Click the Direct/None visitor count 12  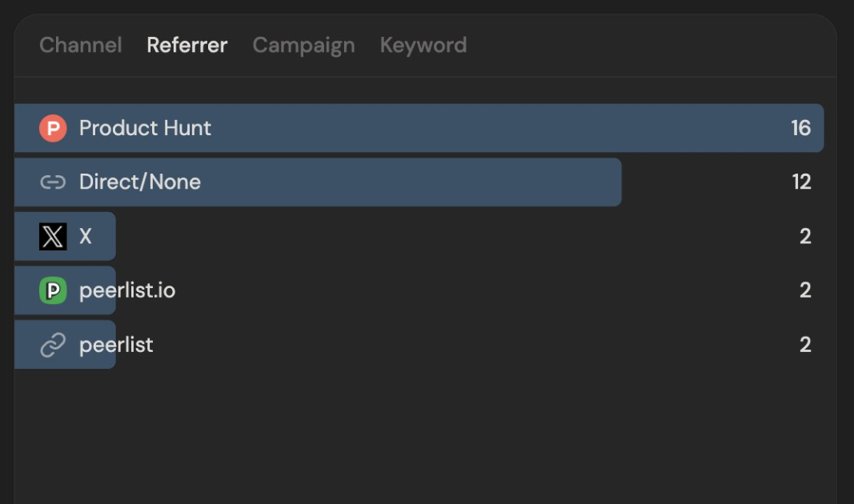tap(801, 182)
